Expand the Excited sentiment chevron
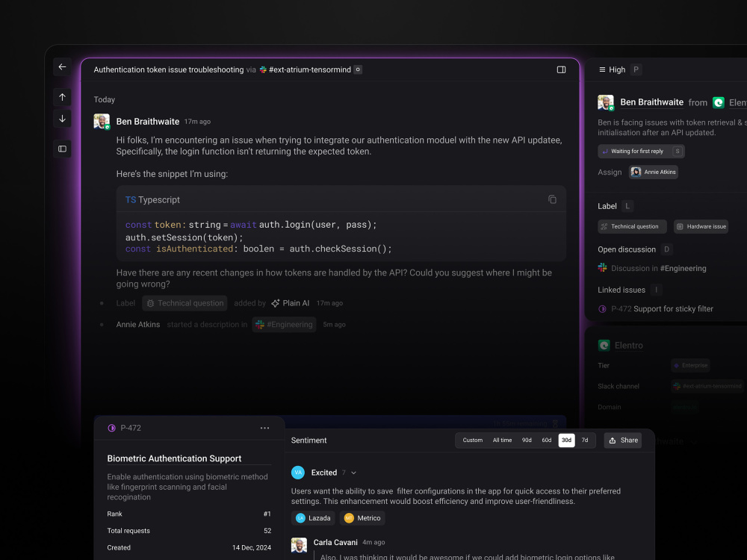Viewport: 747px width, 560px height. (353, 473)
